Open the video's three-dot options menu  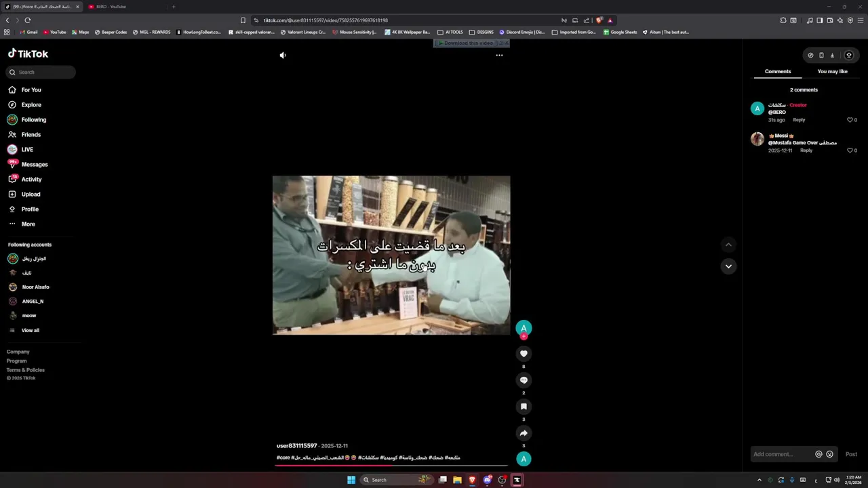click(x=499, y=56)
